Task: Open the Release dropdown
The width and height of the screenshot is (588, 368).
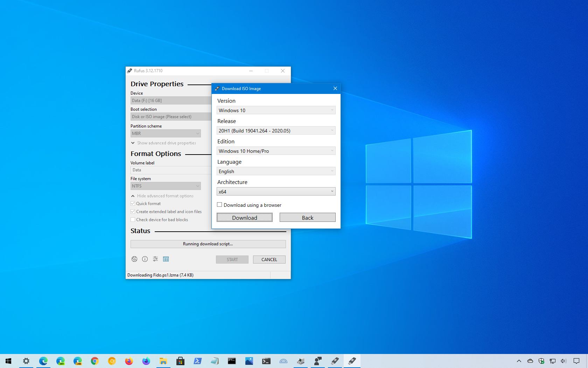Action: tap(276, 130)
